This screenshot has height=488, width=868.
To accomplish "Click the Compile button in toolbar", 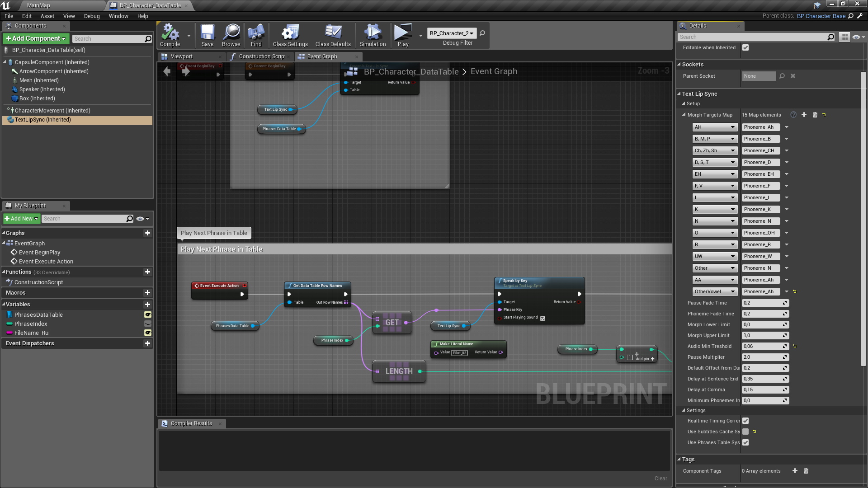I will click(x=170, y=36).
